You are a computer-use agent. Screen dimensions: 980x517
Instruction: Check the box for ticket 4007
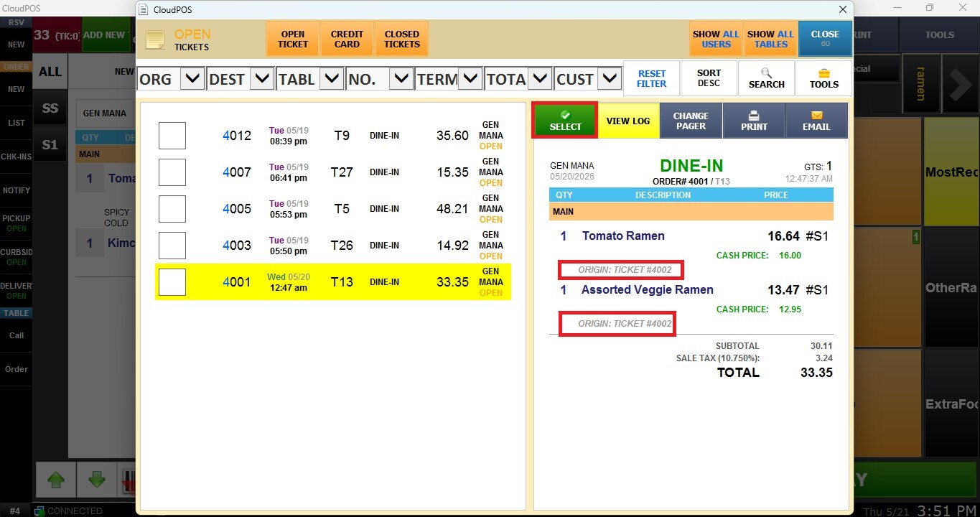coord(172,172)
